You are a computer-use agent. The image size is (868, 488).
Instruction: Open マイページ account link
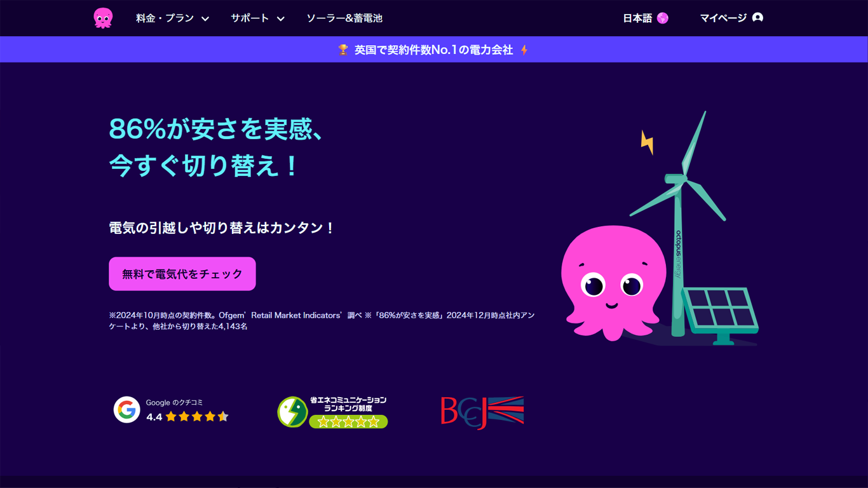(731, 18)
